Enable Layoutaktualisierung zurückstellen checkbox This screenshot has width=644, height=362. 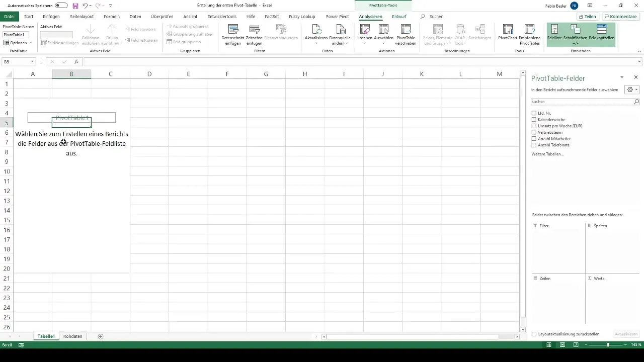click(534, 334)
